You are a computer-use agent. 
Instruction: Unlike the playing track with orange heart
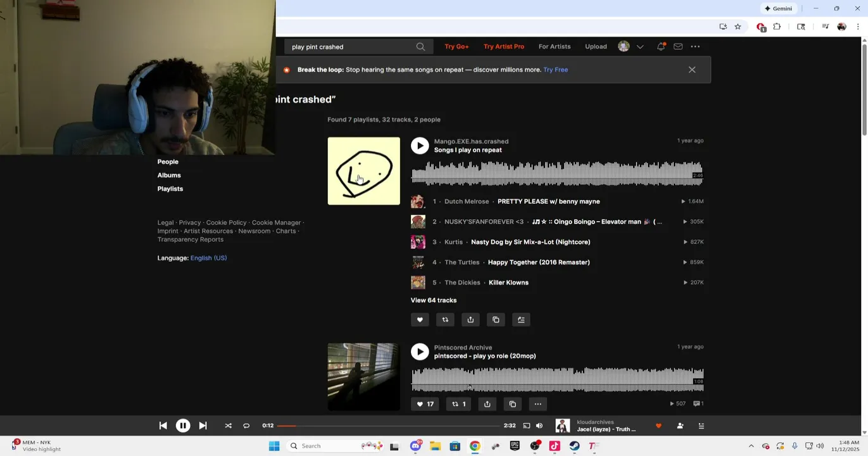point(658,426)
